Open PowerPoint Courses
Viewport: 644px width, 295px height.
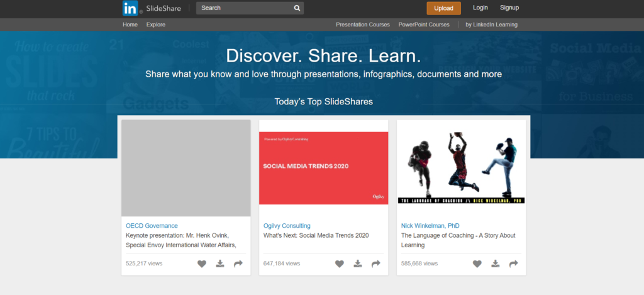pyautogui.click(x=424, y=25)
